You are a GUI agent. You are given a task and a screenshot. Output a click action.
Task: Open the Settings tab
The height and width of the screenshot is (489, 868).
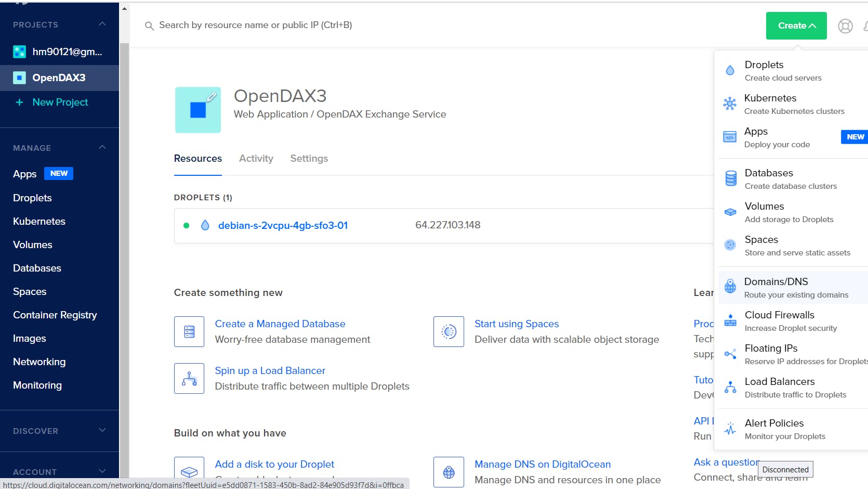(x=309, y=158)
